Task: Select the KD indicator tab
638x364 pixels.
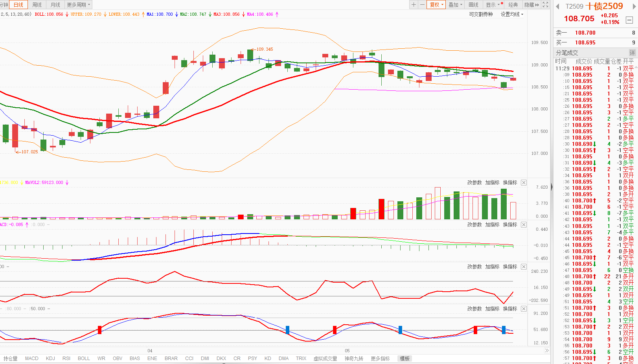Action: coord(268,358)
